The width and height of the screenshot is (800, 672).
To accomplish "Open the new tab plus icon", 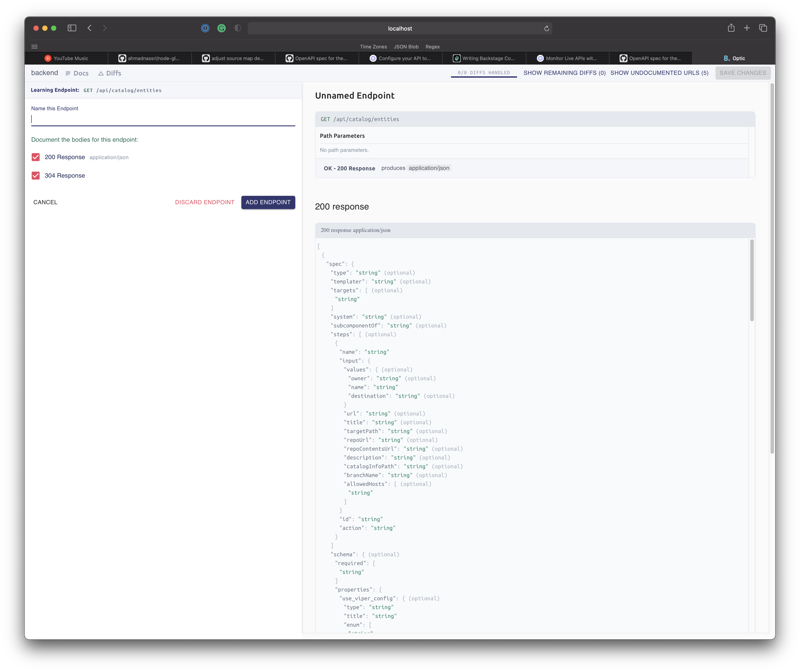I will 747,28.
